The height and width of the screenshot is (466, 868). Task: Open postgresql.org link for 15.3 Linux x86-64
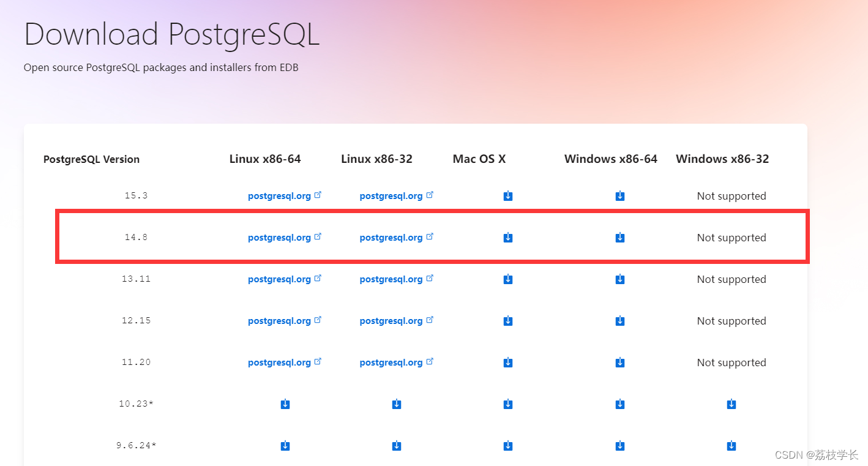click(x=285, y=196)
